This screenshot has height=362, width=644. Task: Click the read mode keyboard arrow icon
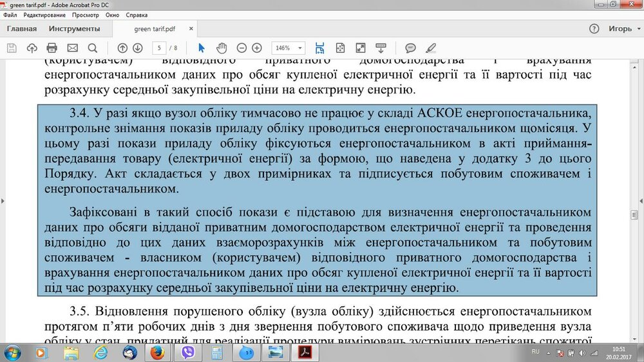[381, 48]
